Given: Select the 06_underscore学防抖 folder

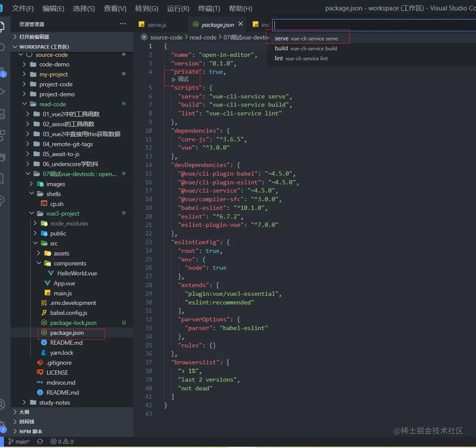Looking at the screenshot, I should (x=72, y=164).
